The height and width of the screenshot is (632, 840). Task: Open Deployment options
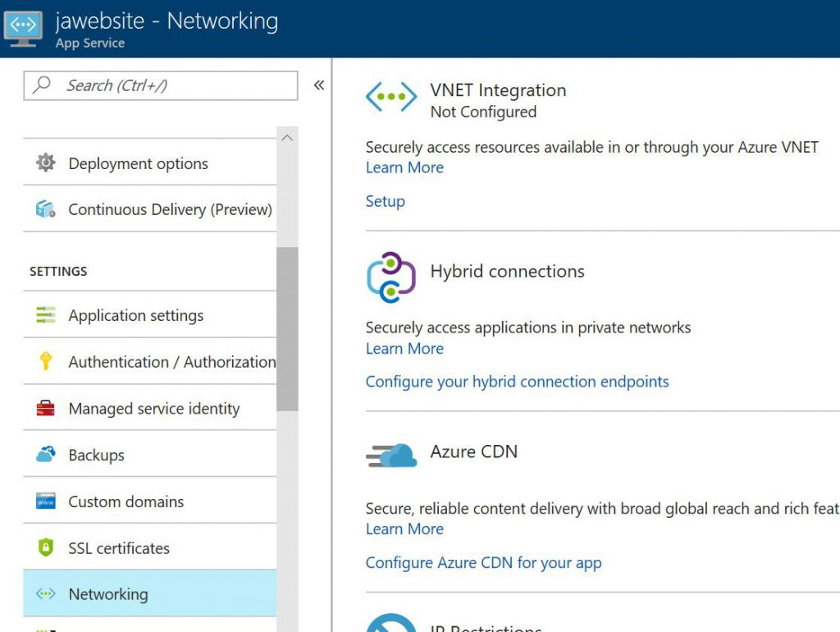point(150,163)
